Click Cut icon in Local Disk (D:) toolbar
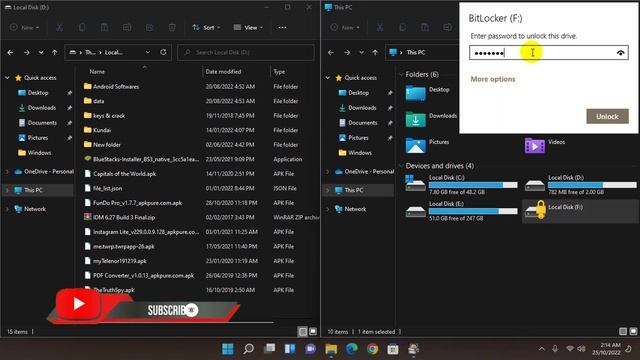640x360 pixels. pyautogui.click(x=60, y=27)
